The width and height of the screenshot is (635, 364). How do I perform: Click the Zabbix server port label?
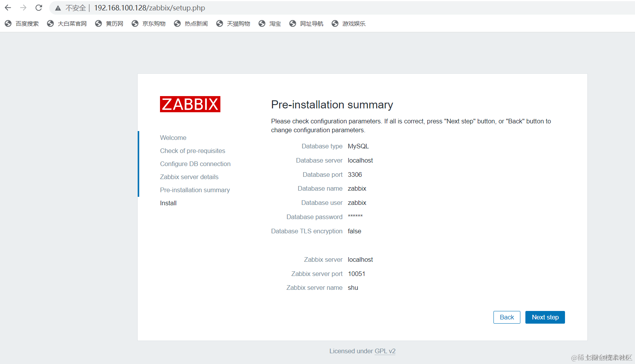(317, 274)
